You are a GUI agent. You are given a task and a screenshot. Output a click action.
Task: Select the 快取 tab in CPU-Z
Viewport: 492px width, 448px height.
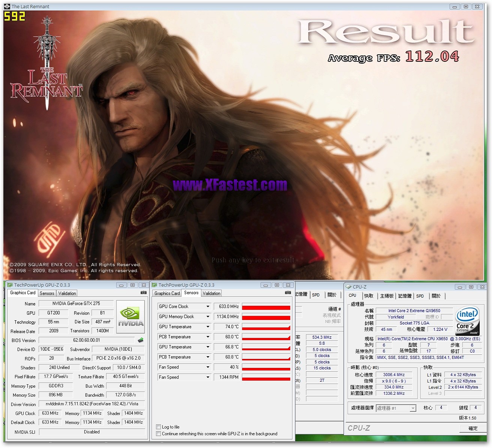pyautogui.click(x=369, y=296)
